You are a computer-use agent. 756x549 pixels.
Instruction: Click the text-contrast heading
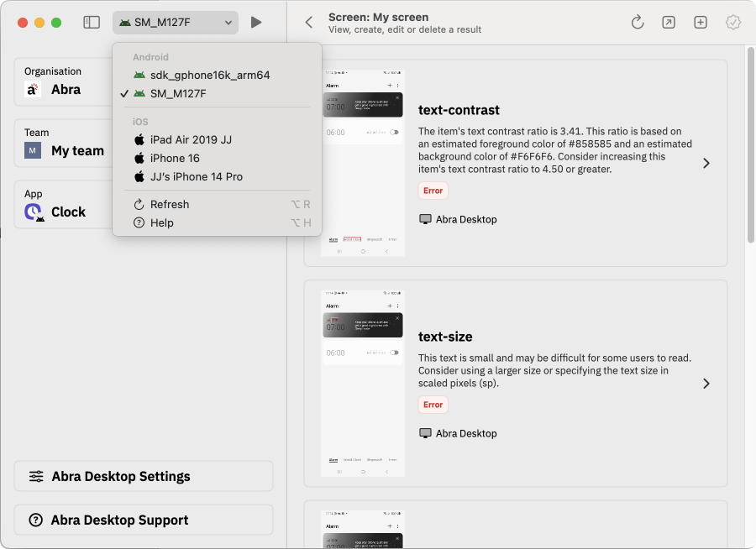459,110
